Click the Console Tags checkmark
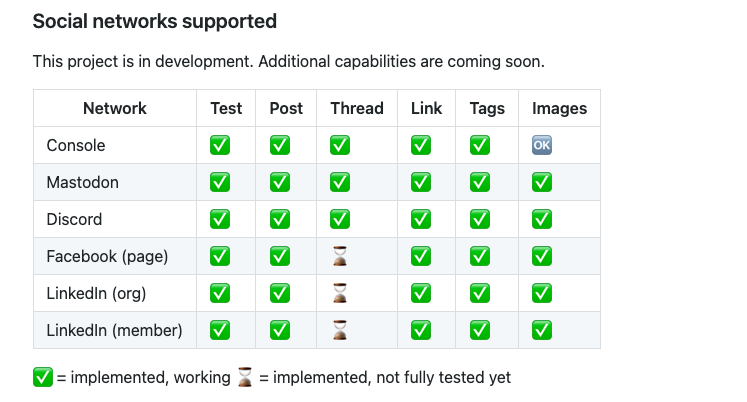This screenshot has height=402, width=747. (x=480, y=145)
